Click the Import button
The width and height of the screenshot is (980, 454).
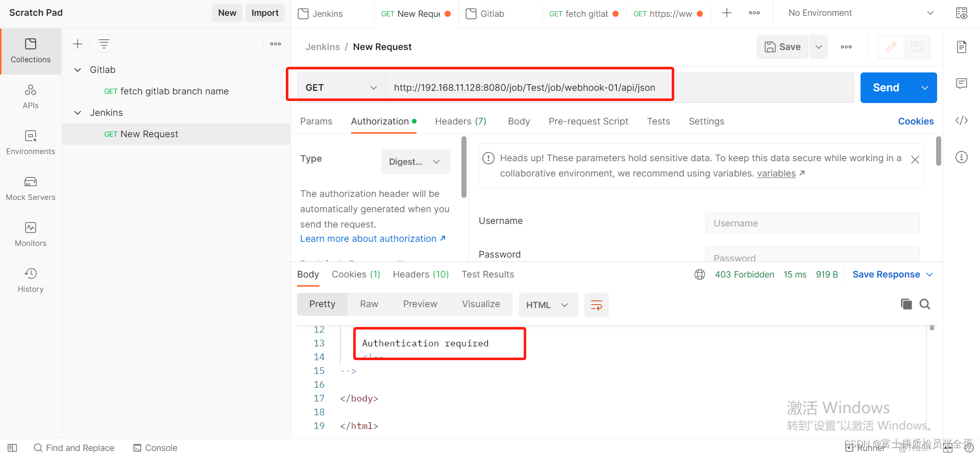(265, 13)
